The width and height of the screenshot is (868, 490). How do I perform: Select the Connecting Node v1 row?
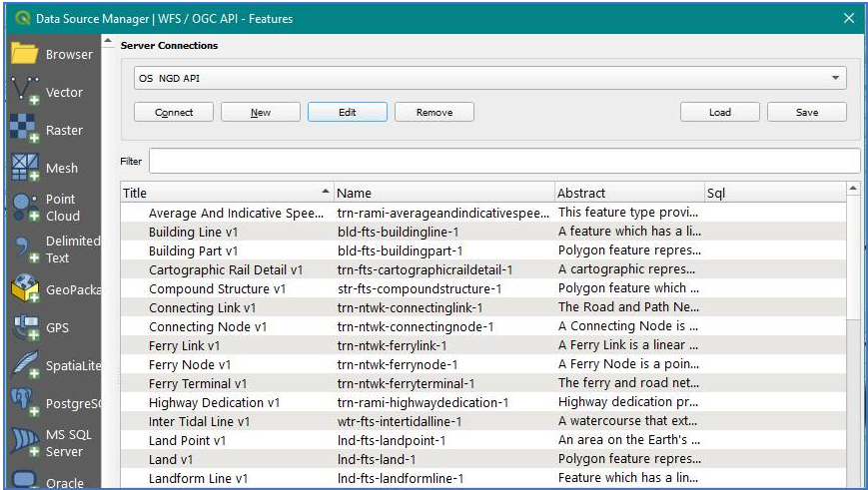click(x=483, y=326)
